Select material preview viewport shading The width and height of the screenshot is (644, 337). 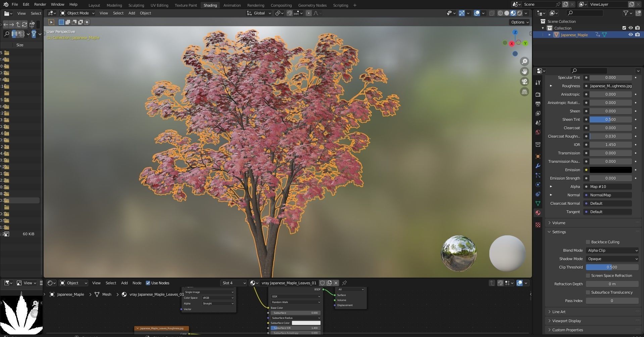click(x=513, y=13)
